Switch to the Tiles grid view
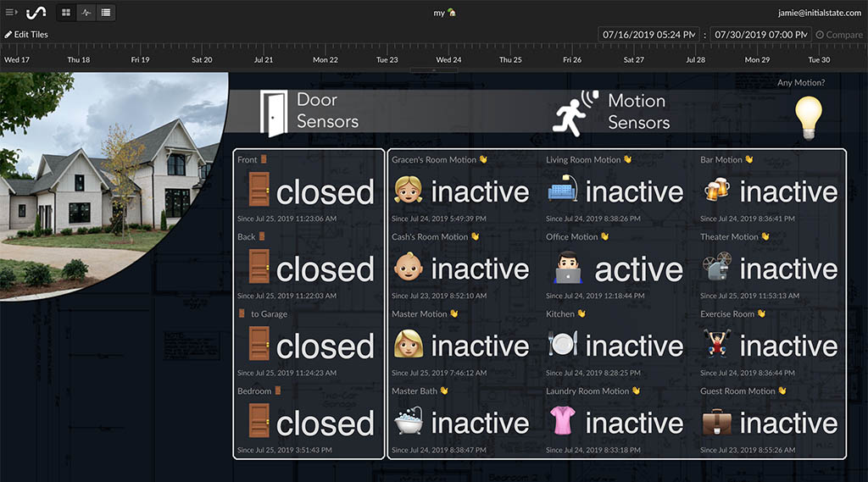The height and width of the screenshot is (482, 868). tap(67, 13)
